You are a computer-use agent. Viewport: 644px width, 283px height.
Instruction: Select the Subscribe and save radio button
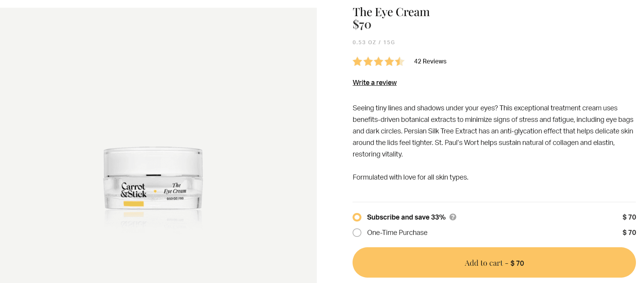click(x=357, y=217)
